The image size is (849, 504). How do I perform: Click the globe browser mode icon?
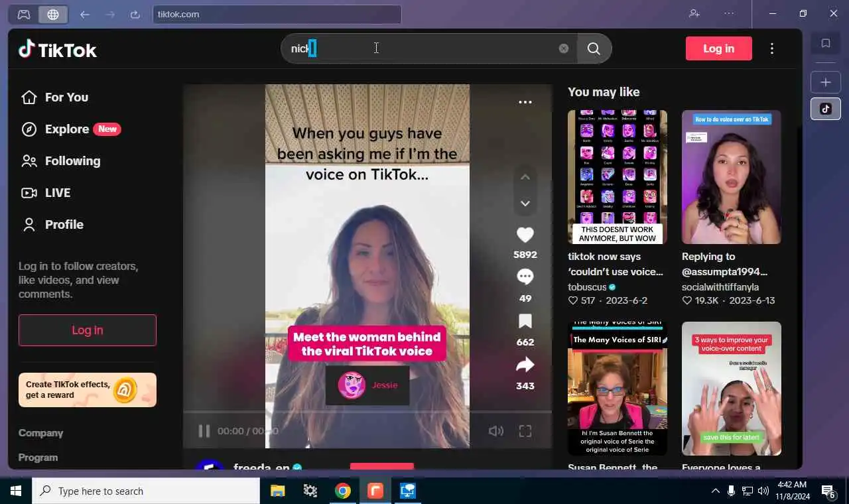(53, 14)
